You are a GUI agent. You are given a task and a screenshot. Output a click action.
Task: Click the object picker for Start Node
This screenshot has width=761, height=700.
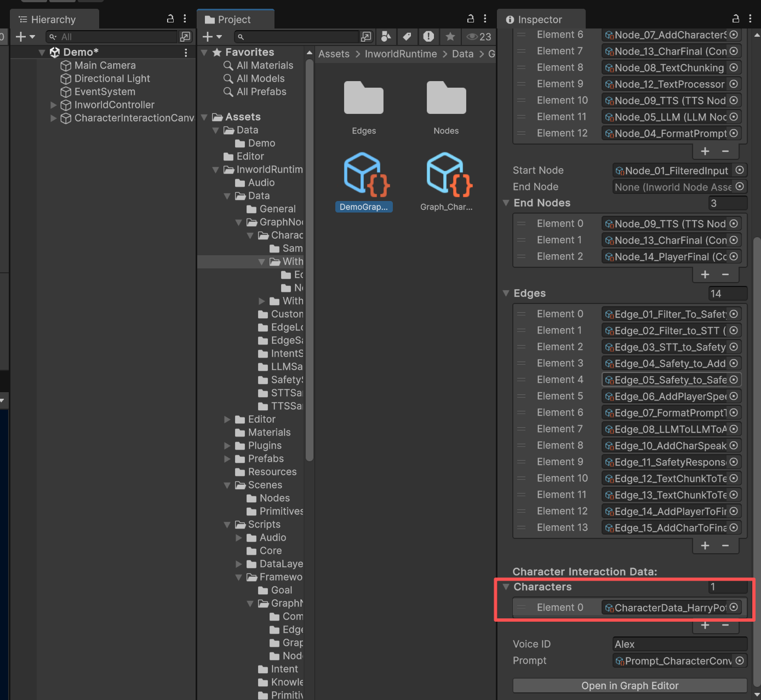[740, 170]
